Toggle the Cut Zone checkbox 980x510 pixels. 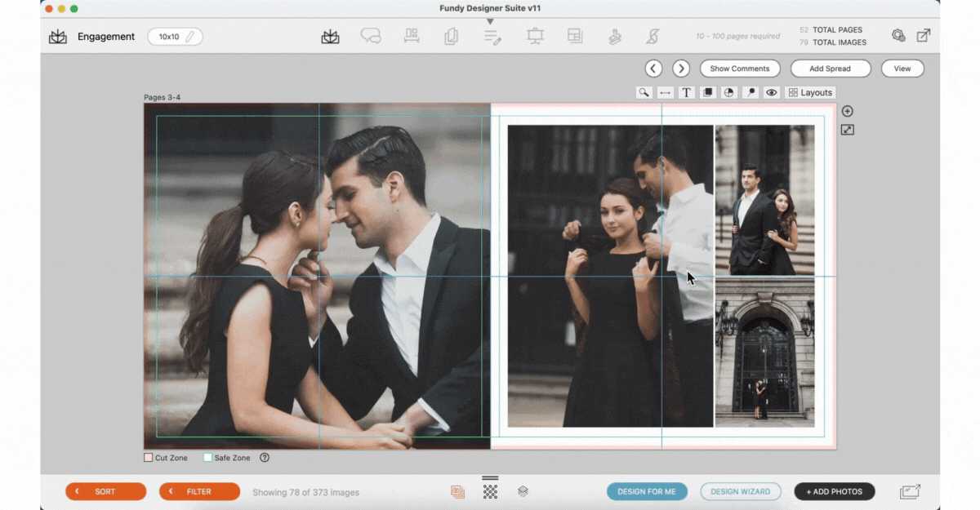[149, 458]
